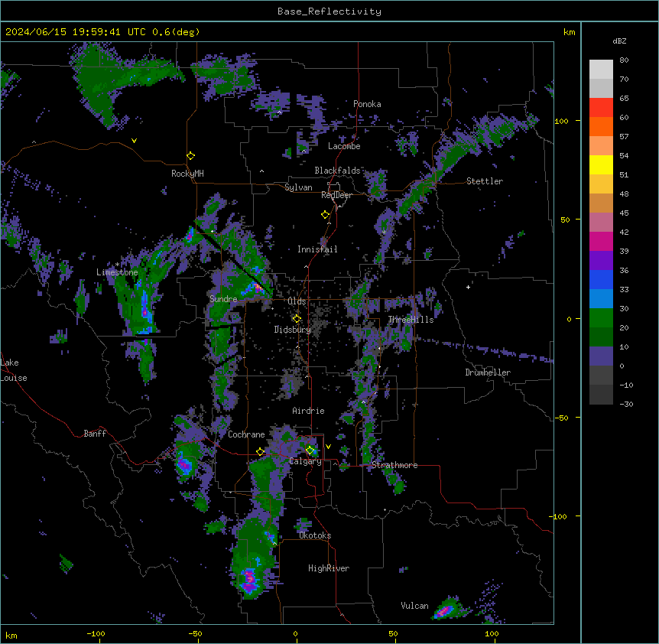Click the Vulcan town label
The height and width of the screenshot is (644, 659).
click(x=414, y=606)
